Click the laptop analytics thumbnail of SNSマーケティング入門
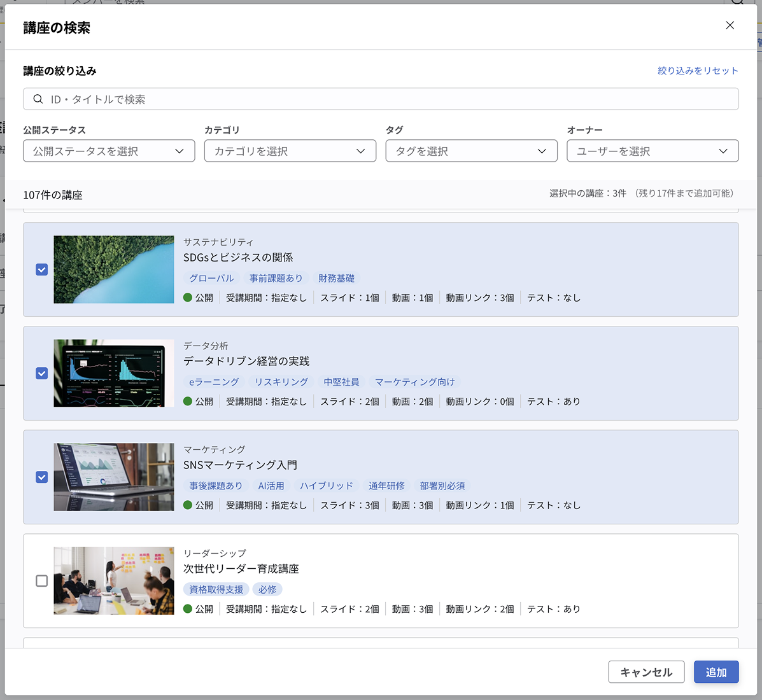The width and height of the screenshot is (762, 700). (114, 477)
